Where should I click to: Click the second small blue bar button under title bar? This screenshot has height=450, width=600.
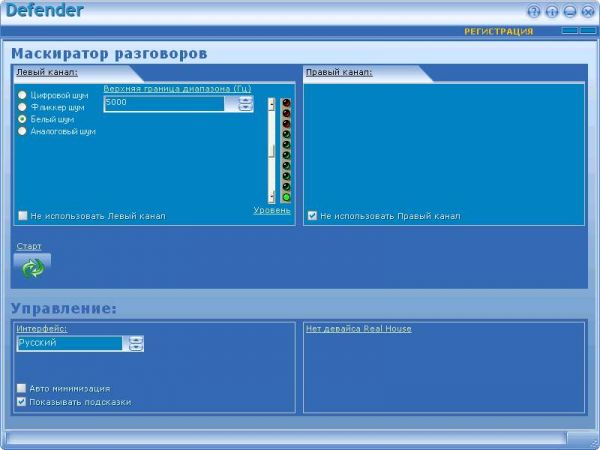[x=588, y=31]
